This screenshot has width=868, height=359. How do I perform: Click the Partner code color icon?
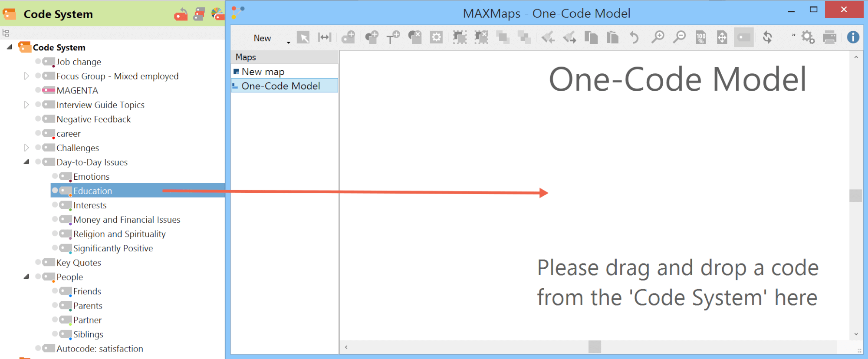pos(66,320)
